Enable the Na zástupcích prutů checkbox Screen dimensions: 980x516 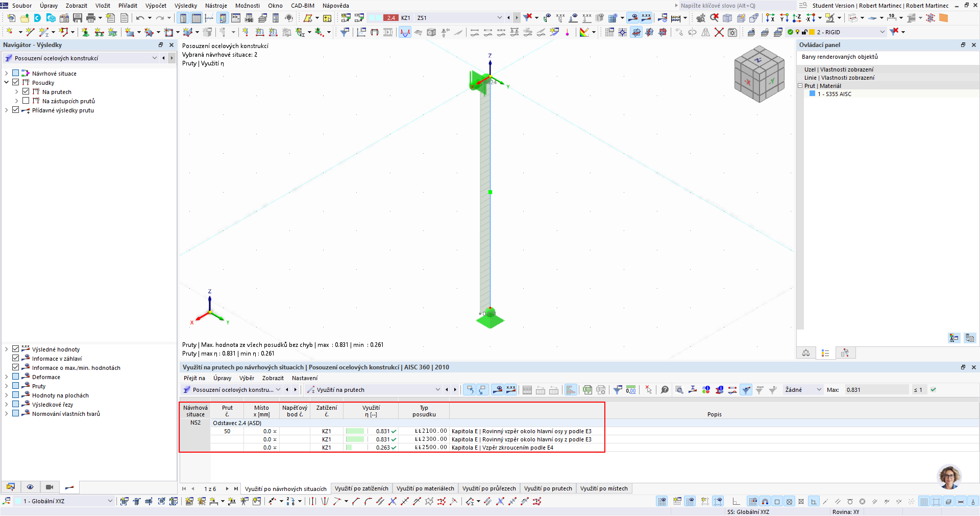click(25, 101)
